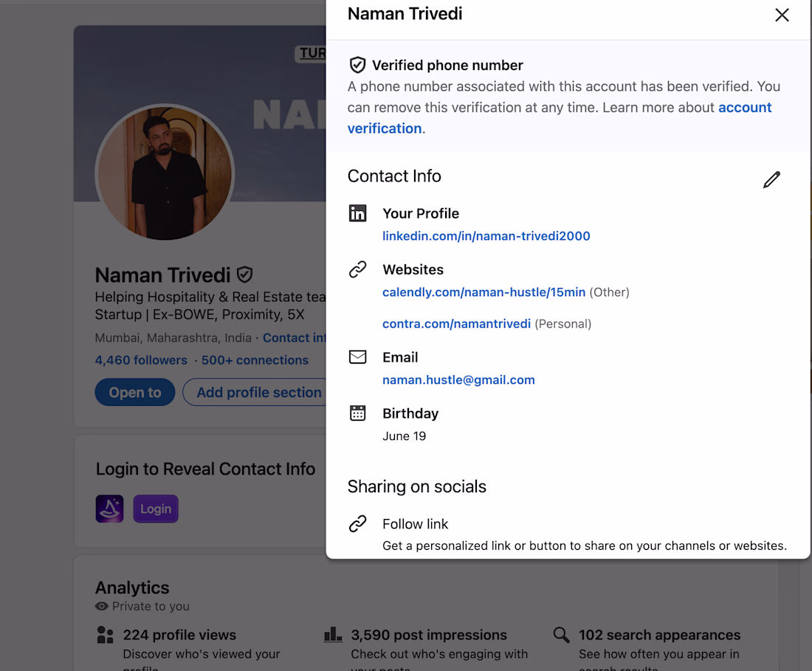Open linkedin.com/in/naman-trivedi2000 profile link
Image resolution: width=812 pixels, height=671 pixels.
(486, 236)
